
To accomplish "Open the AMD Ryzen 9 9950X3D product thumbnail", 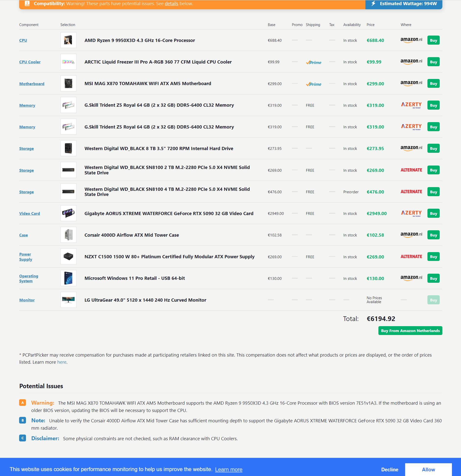I will pyautogui.click(x=68, y=40).
